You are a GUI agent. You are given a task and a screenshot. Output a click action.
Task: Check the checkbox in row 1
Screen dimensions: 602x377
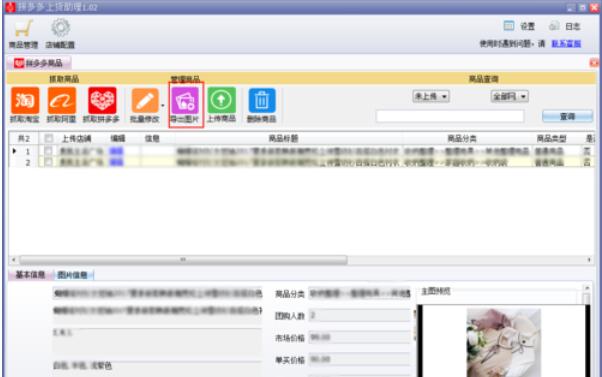tap(48, 151)
